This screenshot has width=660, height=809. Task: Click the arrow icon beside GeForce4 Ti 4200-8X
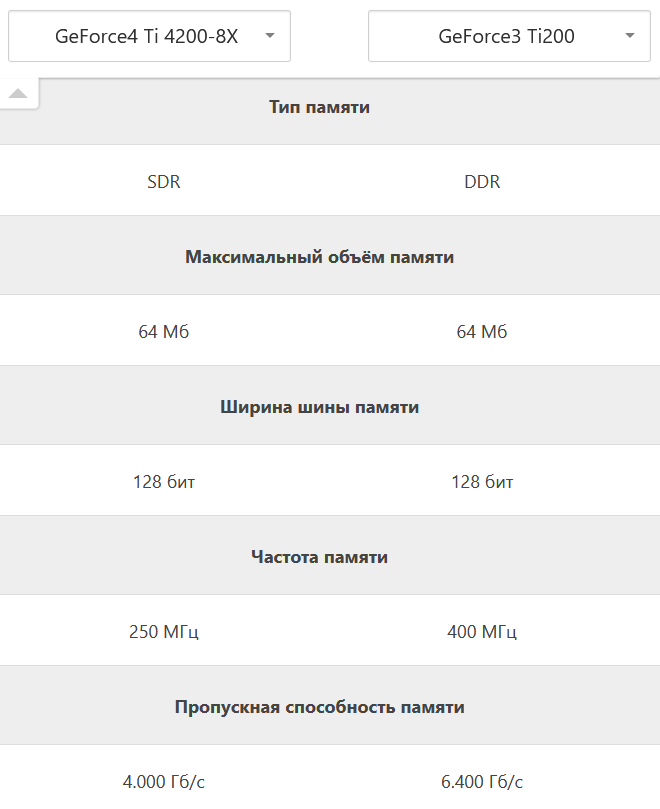(270, 36)
